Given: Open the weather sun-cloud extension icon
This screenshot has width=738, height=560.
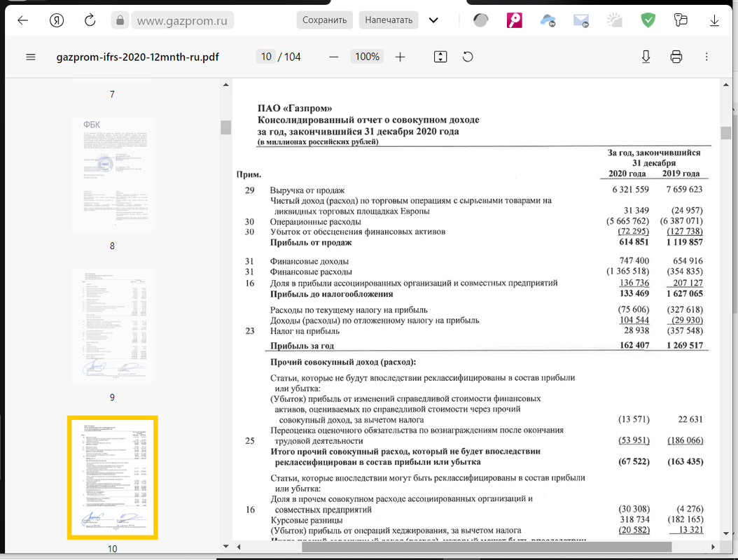Looking at the screenshot, I should pyautogui.click(x=614, y=20).
